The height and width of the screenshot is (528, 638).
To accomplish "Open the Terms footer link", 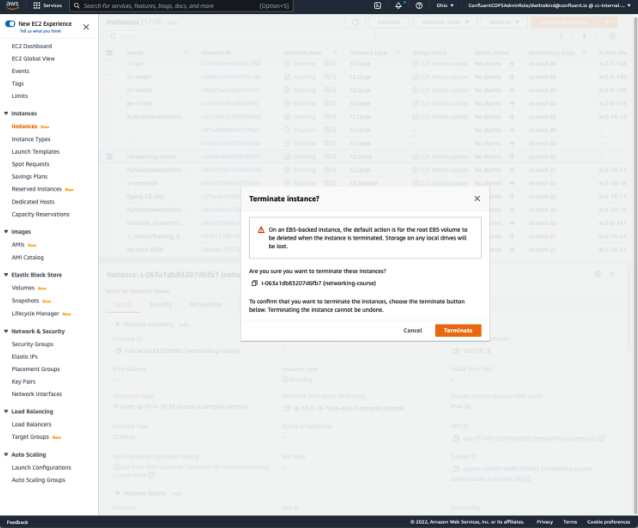I will tap(570, 522).
